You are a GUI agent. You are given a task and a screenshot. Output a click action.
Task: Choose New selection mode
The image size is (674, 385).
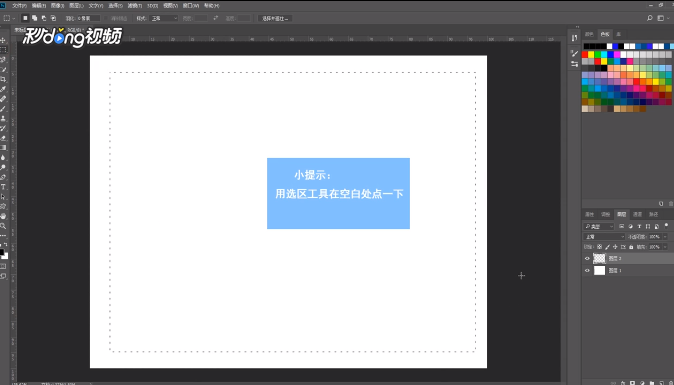point(25,18)
